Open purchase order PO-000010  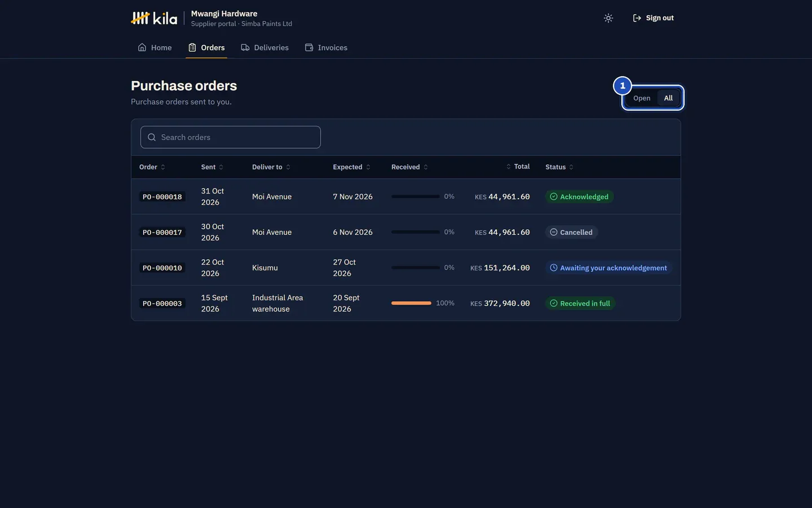click(162, 268)
